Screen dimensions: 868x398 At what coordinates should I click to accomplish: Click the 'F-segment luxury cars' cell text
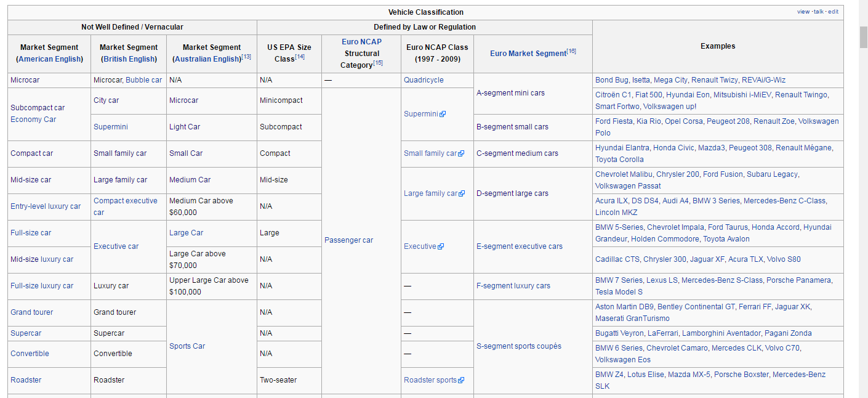[x=513, y=286]
